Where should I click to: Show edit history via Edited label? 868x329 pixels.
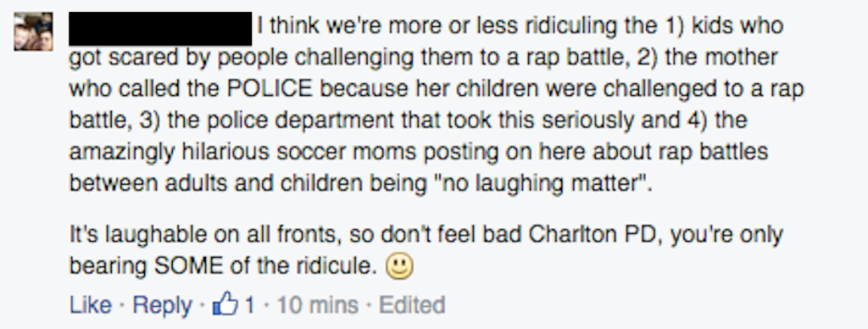pos(412,305)
